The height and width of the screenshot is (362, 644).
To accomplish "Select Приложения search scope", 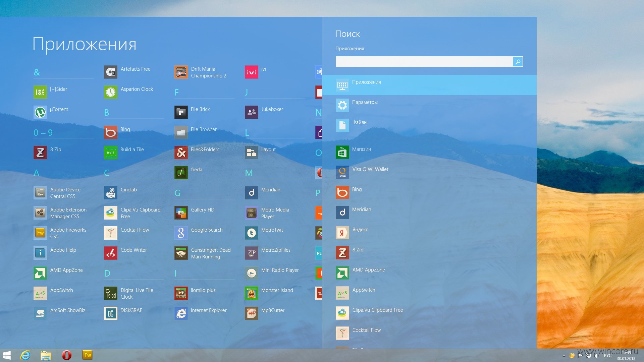I will [429, 85].
